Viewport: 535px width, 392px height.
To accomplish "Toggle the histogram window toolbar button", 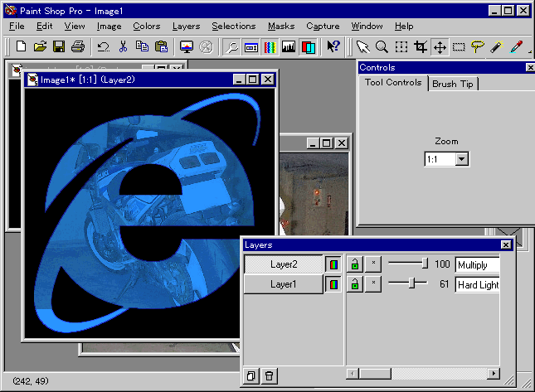I will click(x=289, y=47).
